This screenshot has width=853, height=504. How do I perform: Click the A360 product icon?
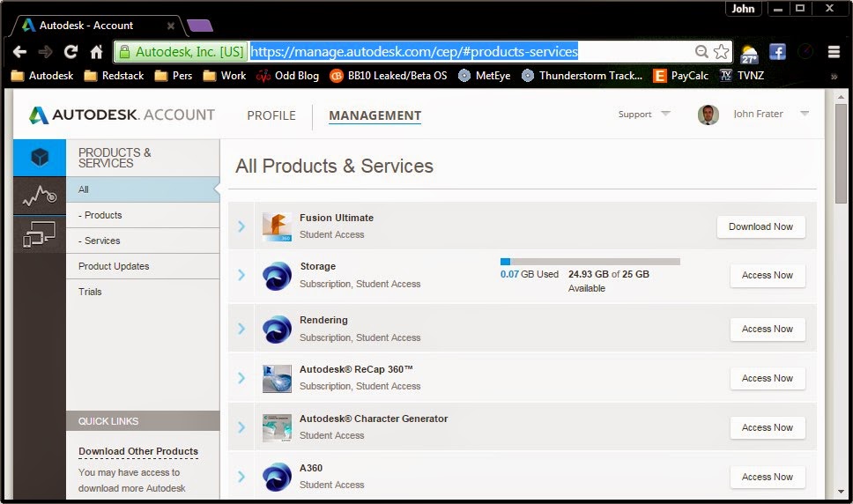277,477
